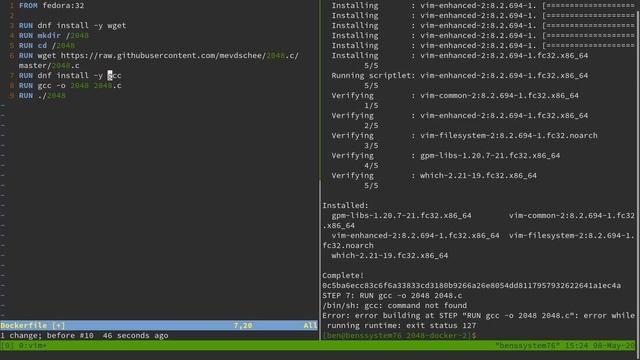Click tmux status hostname and time
Screen dimensions: 640x360
coord(565,346)
